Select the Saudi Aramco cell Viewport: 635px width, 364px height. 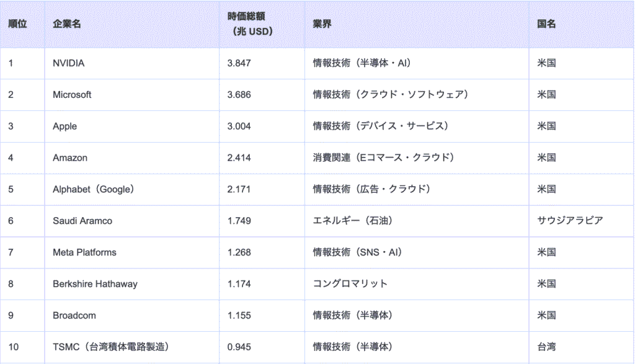(x=82, y=221)
